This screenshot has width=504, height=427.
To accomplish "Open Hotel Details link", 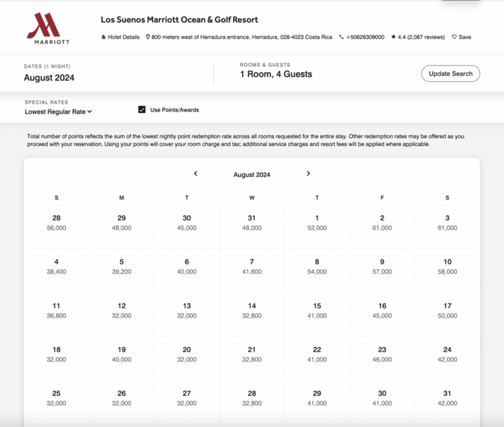I will [120, 37].
